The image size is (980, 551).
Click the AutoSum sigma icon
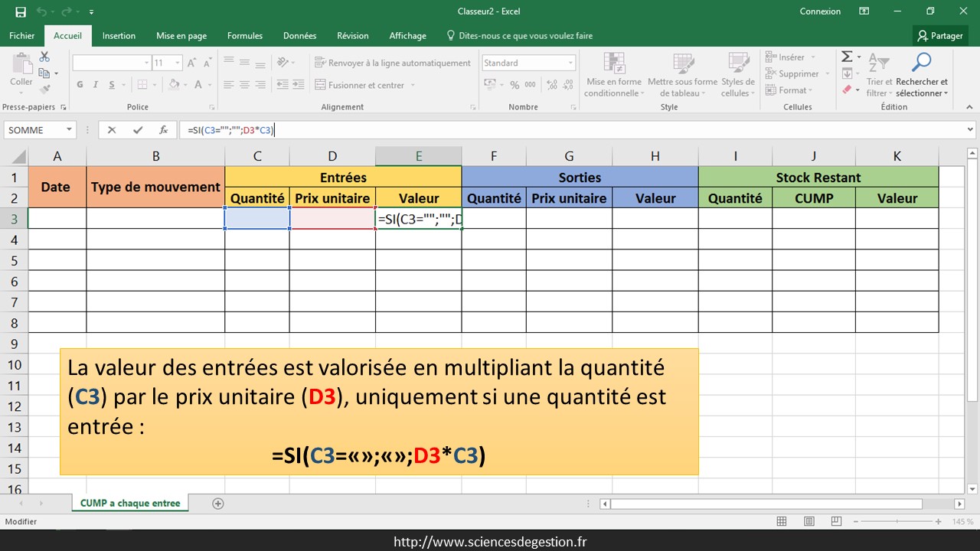pyautogui.click(x=847, y=57)
